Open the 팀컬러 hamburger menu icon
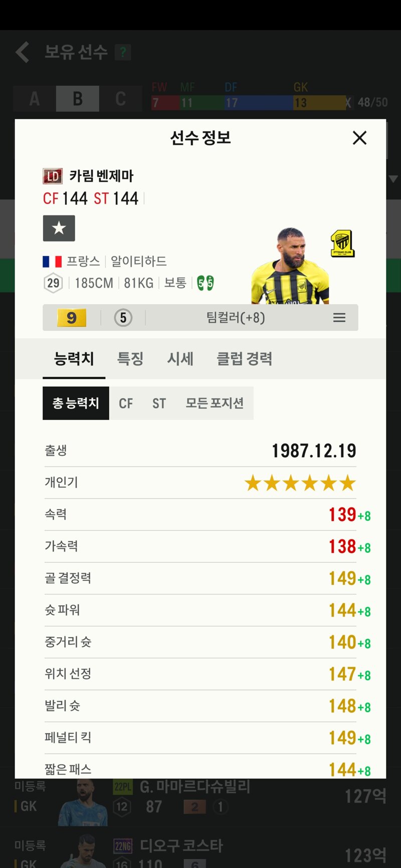Viewport: 401px width, 868px height. (339, 318)
